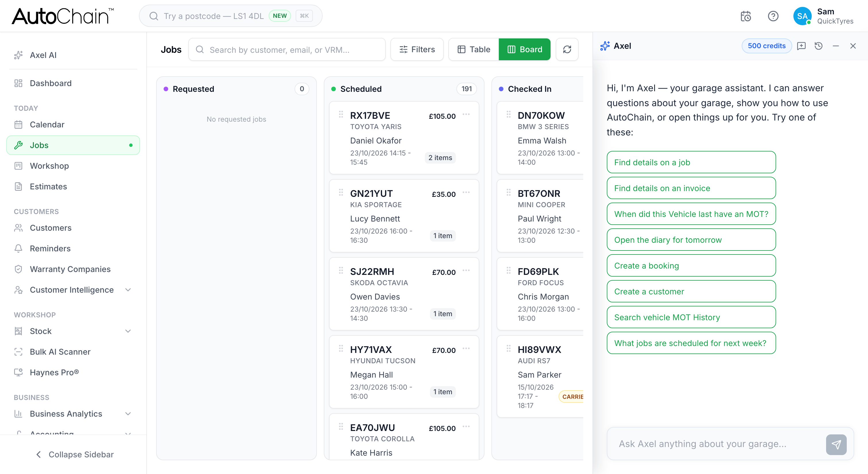Switch to Table view

pyautogui.click(x=474, y=50)
